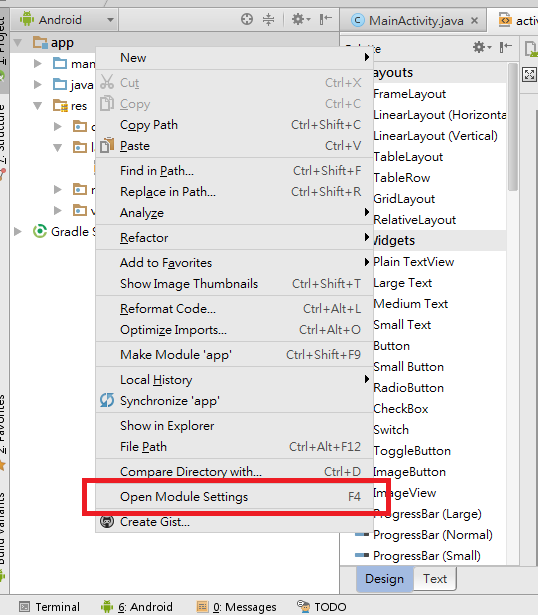Choose Create Gist...
The height and width of the screenshot is (615, 538).
coord(234,522)
